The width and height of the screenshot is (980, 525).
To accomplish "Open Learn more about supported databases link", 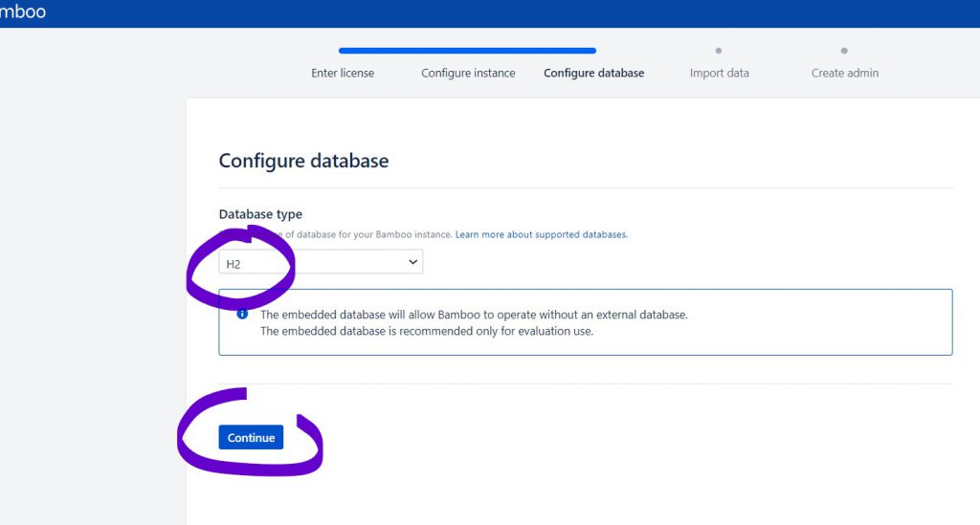I will (x=542, y=234).
